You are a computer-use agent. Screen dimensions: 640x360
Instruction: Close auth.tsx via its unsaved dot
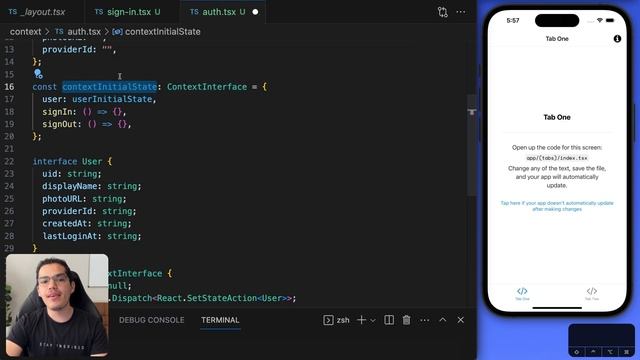coord(255,12)
